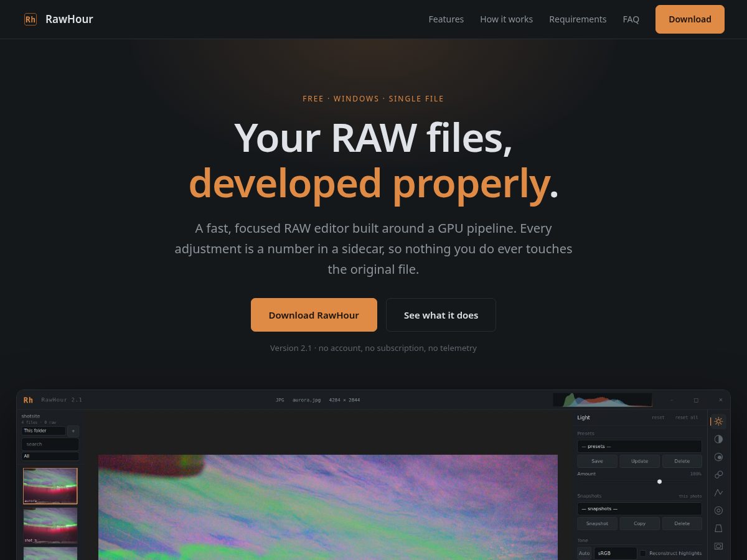Click the See what it does button
The height and width of the screenshot is (560, 747).
click(x=441, y=315)
